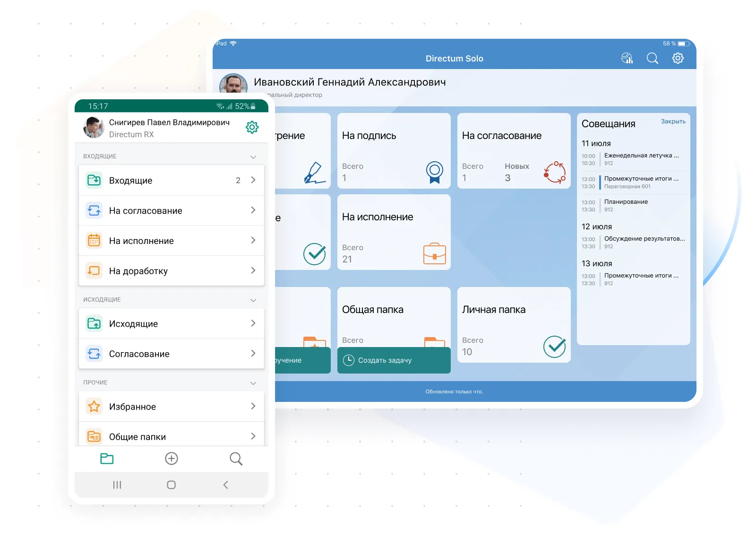Tap the green gear icon beside Снигирев

252,127
